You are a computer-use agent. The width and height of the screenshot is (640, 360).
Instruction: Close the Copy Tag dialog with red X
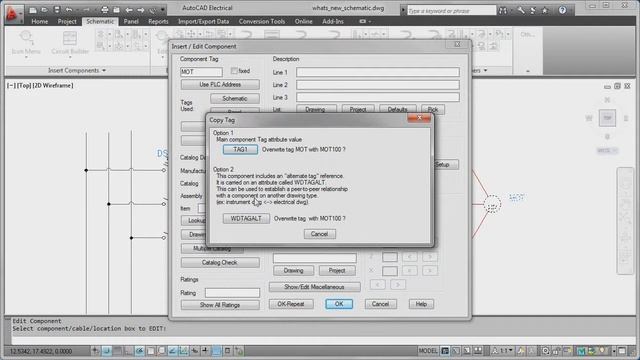419,118
